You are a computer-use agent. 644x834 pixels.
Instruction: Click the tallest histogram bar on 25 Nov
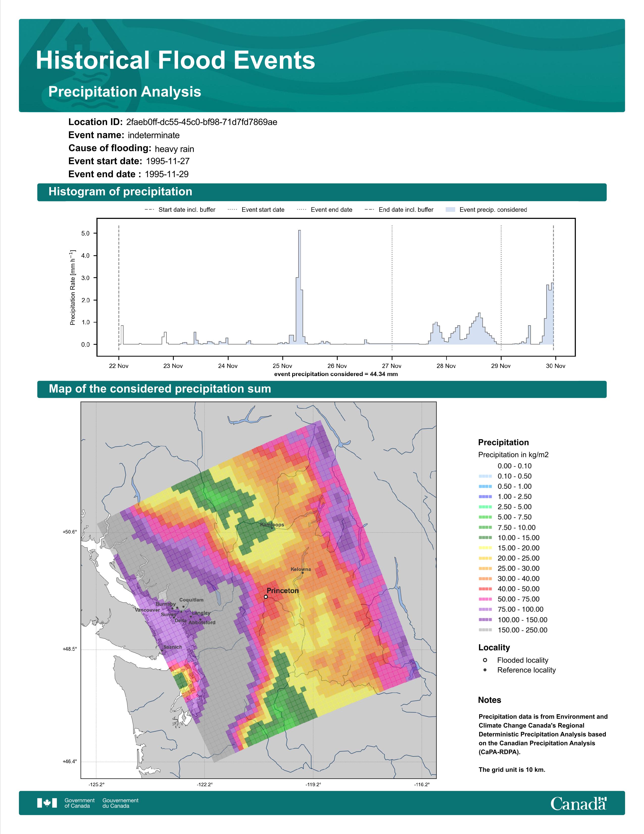click(300, 287)
